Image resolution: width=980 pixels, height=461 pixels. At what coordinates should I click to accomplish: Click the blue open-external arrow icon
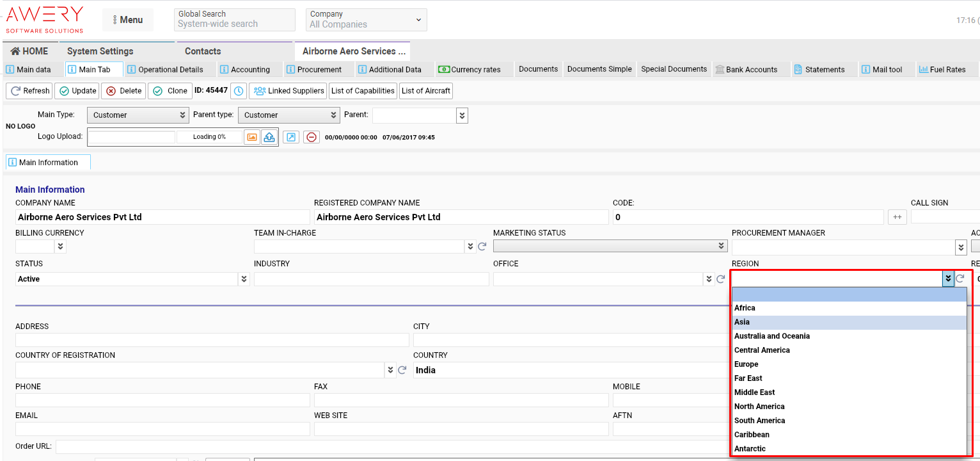point(291,137)
